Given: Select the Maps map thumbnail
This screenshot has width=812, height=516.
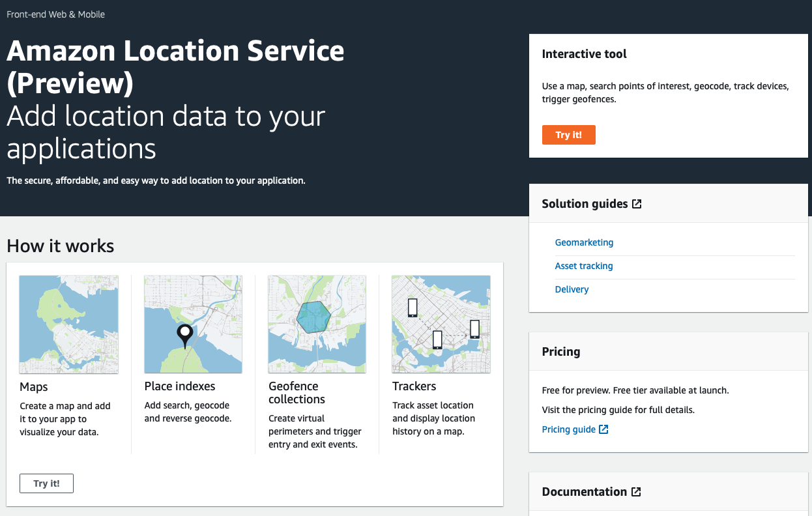Looking at the screenshot, I should [69, 324].
